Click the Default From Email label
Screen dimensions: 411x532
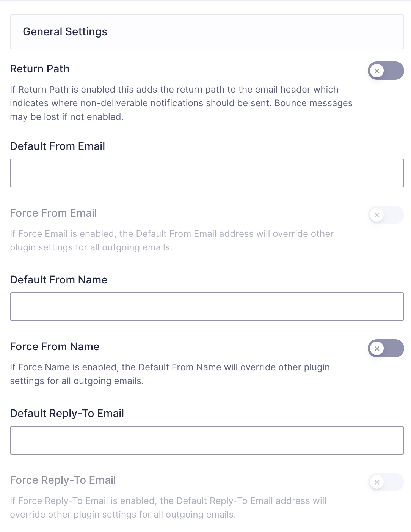pos(57,146)
